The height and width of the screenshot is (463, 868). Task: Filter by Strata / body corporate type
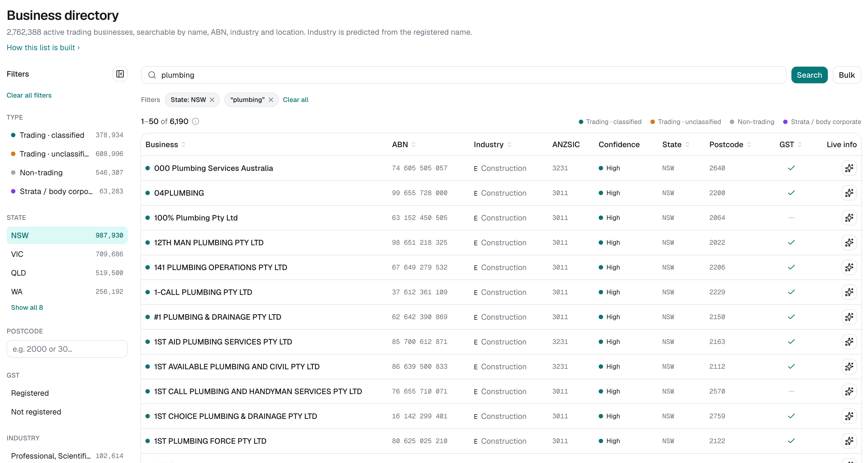click(67, 191)
